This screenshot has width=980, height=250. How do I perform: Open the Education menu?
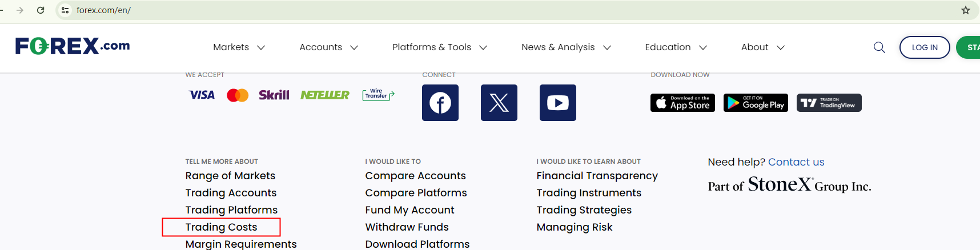tap(676, 47)
